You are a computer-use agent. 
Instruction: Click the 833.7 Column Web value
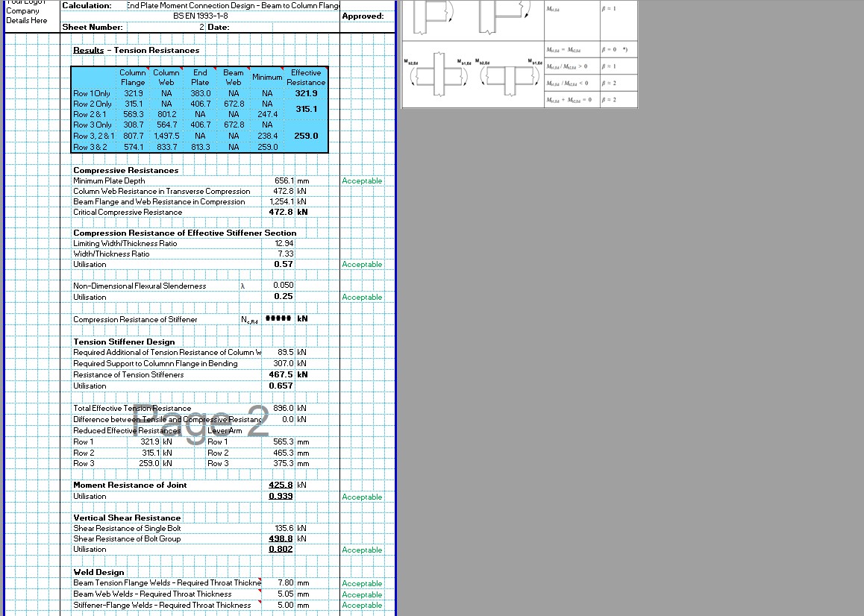(166, 147)
